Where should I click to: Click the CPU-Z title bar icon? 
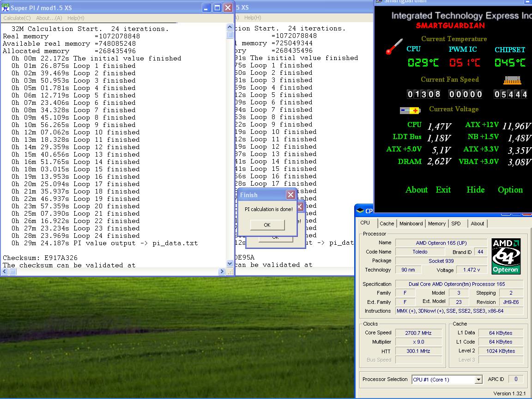tap(360, 211)
